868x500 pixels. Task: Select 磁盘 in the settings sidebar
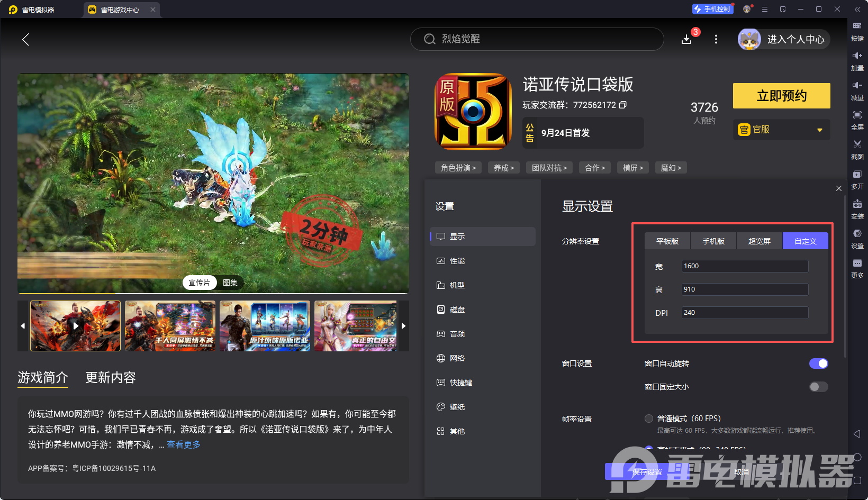click(x=483, y=310)
